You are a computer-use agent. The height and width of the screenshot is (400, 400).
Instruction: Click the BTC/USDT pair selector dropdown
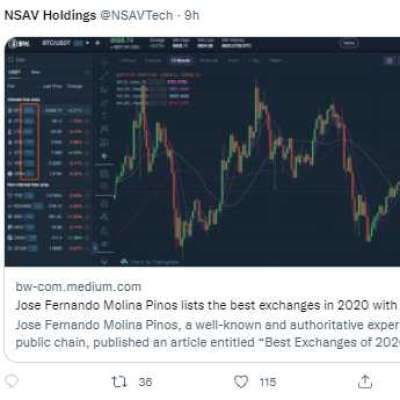[65, 43]
